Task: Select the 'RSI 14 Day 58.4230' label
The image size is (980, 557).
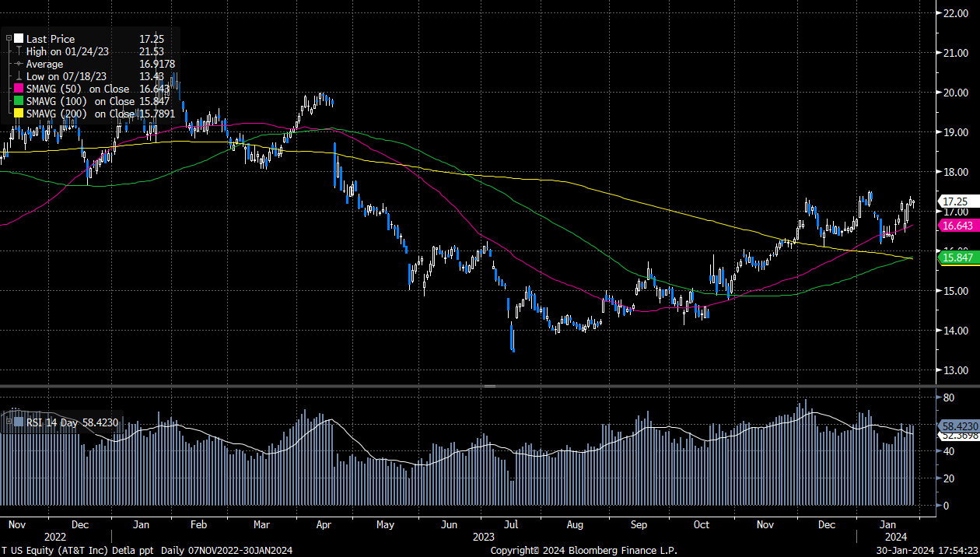Action: tap(72, 423)
